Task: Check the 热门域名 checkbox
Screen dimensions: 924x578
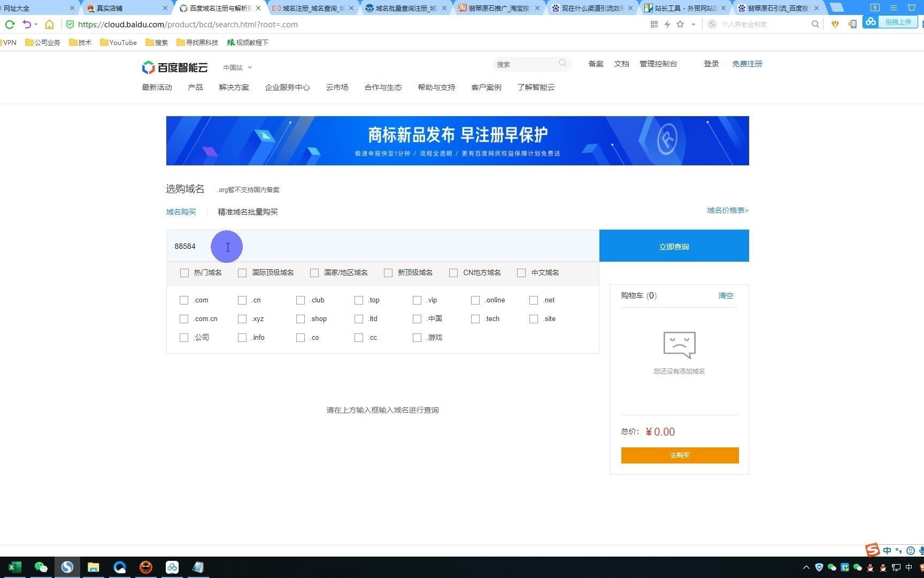Action: [184, 273]
